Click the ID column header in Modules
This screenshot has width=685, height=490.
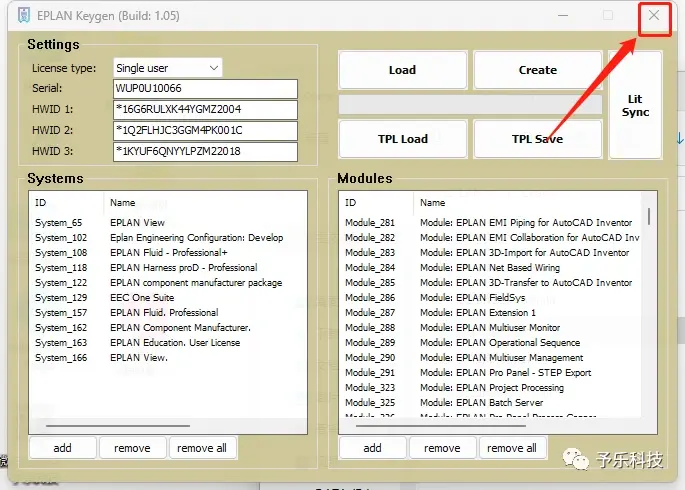click(377, 203)
